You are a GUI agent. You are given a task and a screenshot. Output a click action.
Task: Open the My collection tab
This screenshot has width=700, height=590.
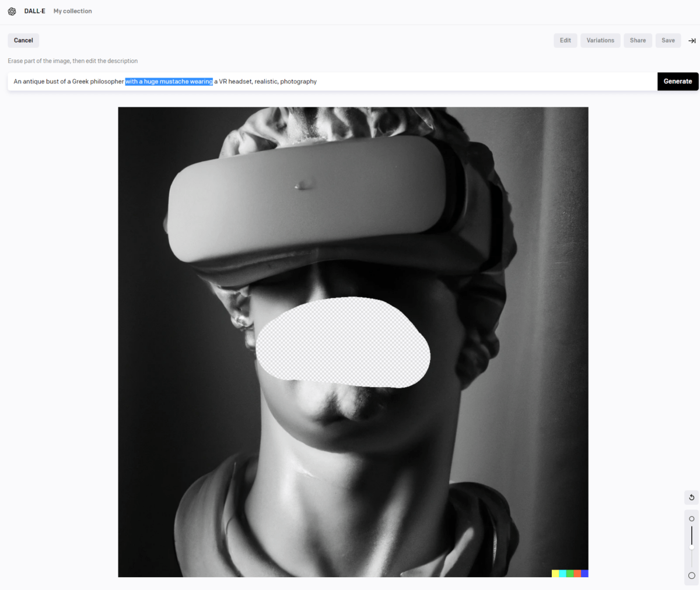tap(72, 11)
